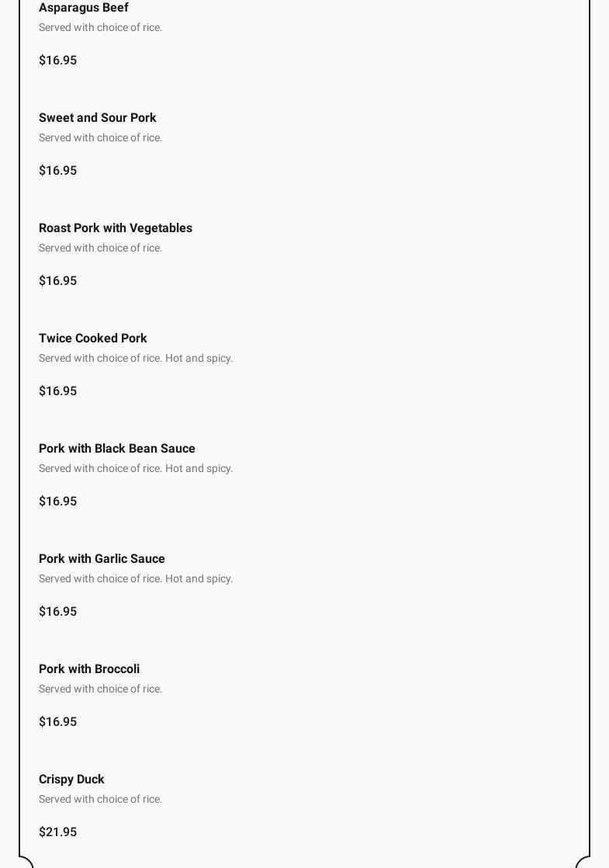Click the price under Asparagus Beef
The image size is (609, 868).
click(x=58, y=61)
